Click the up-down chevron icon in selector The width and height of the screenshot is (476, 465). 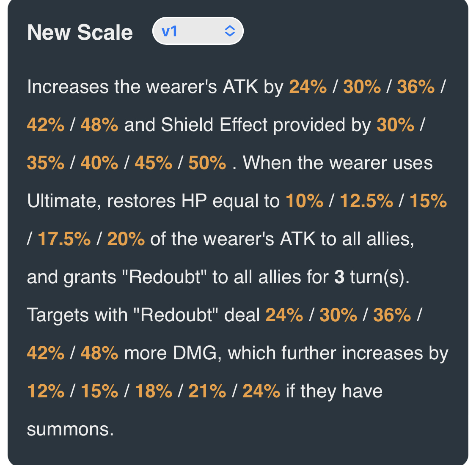[230, 31]
